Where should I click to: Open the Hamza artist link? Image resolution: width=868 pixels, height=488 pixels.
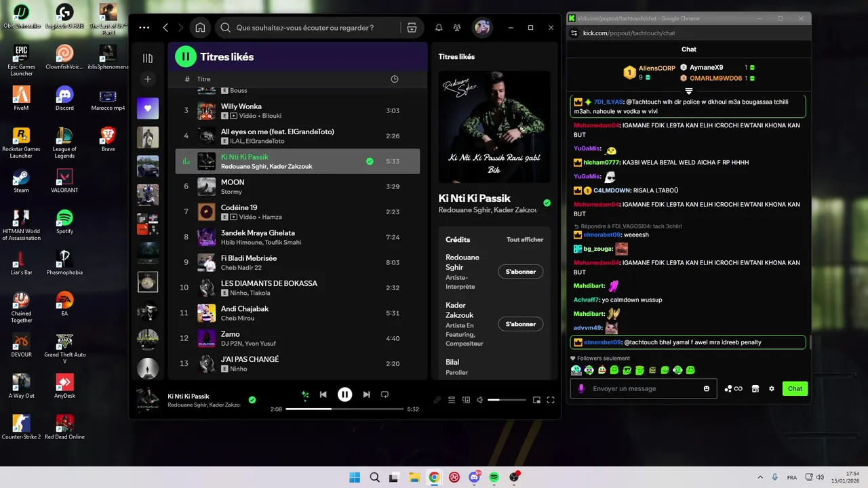pos(272,217)
